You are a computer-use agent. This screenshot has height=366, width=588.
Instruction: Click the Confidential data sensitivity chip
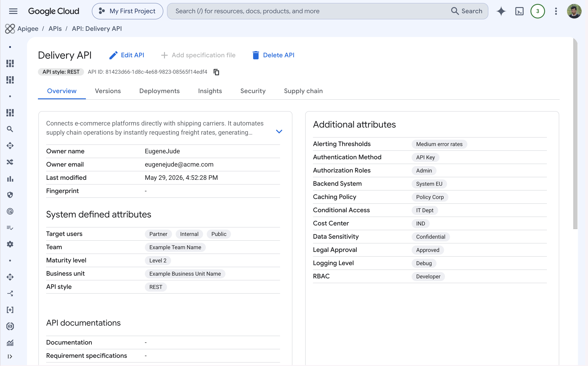click(431, 237)
